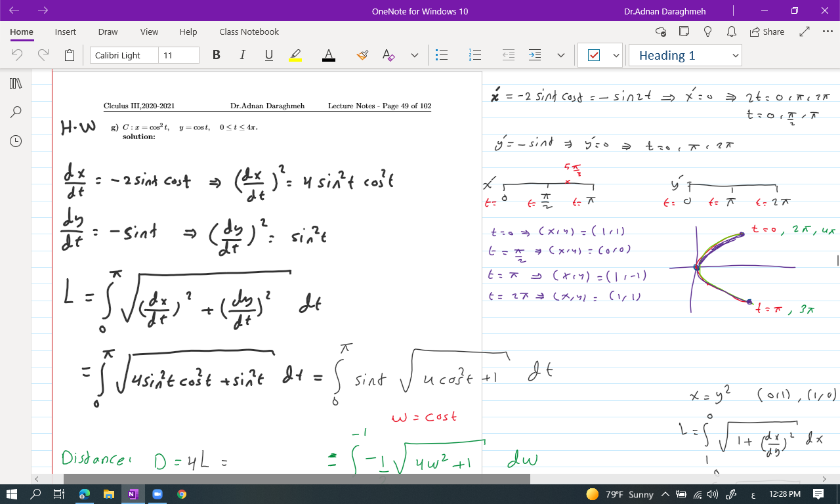Apply the black font color
Image resolution: width=840 pixels, height=504 pixels.
[329, 55]
